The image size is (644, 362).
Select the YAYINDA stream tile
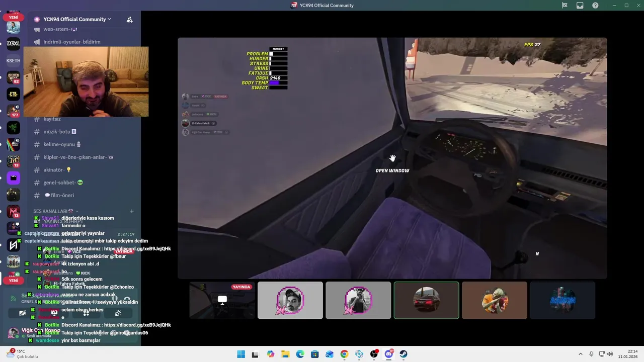click(x=222, y=300)
